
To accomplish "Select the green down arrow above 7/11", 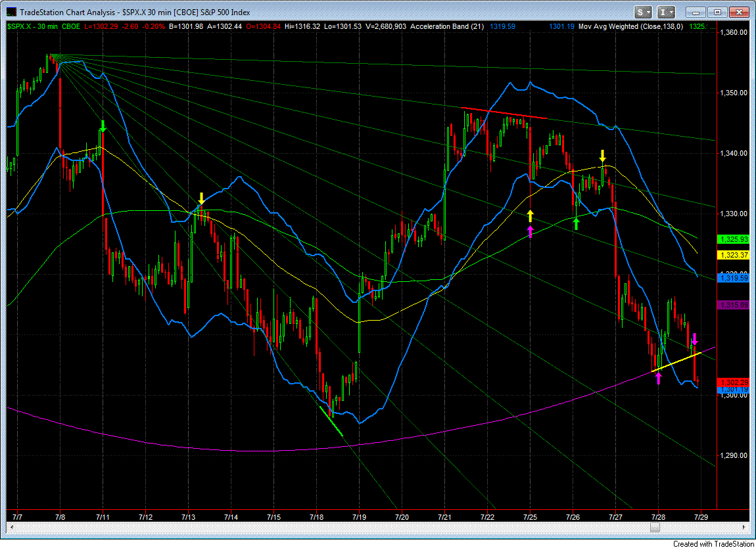I will 103,126.
